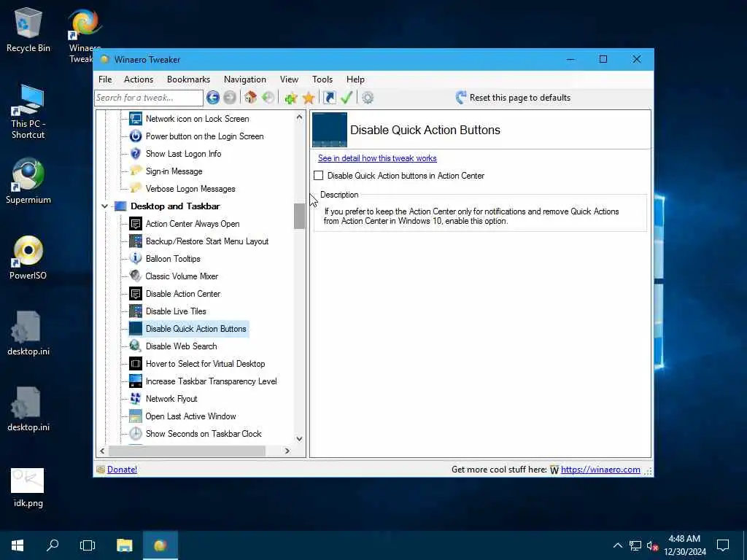
Task: Click the Show Last Logon Info icon
Action: pos(136,153)
